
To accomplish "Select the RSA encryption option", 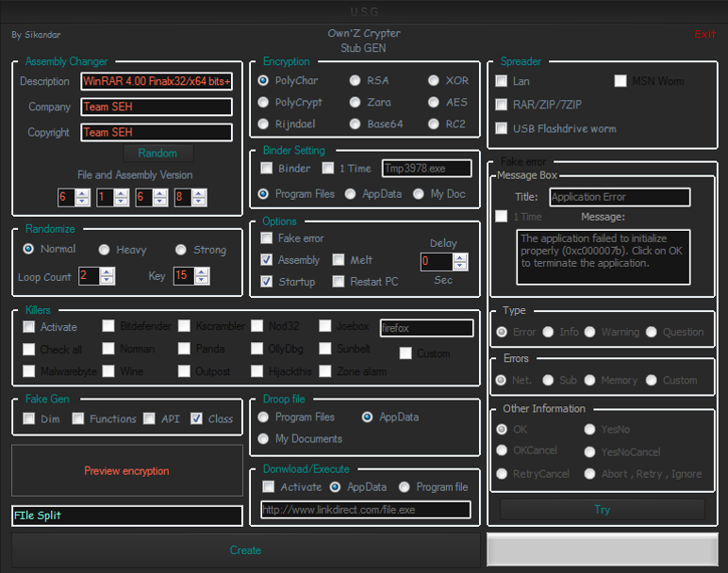I will (x=355, y=81).
